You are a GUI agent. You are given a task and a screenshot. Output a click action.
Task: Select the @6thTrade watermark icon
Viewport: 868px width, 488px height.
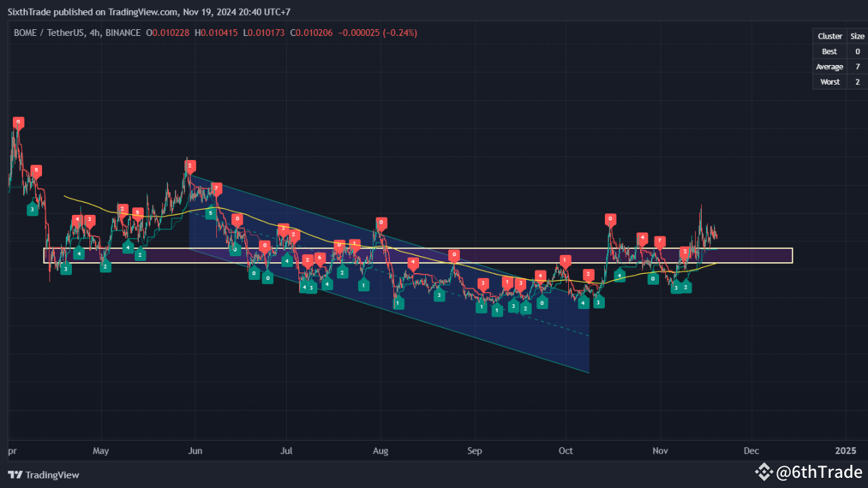coord(764,472)
